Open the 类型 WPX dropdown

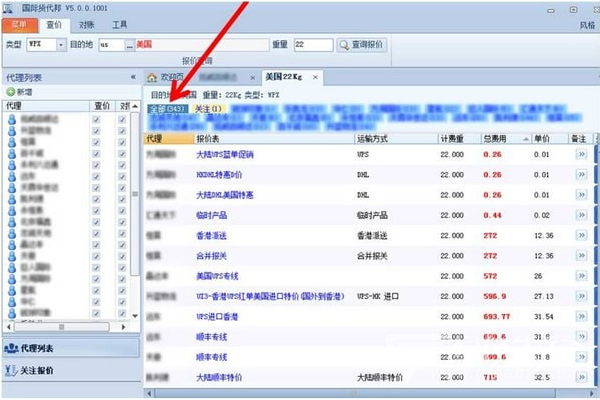tap(61, 45)
